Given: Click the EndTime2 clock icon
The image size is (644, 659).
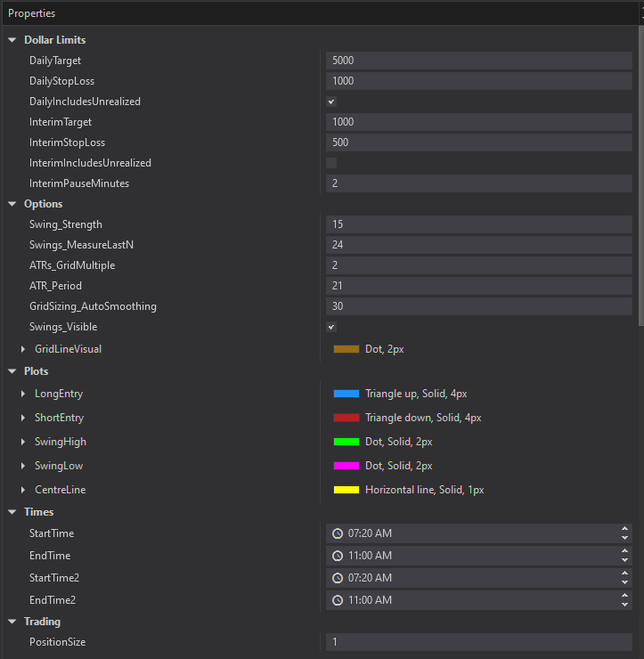Looking at the screenshot, I should pyautogui.click(x=338, y=600).
